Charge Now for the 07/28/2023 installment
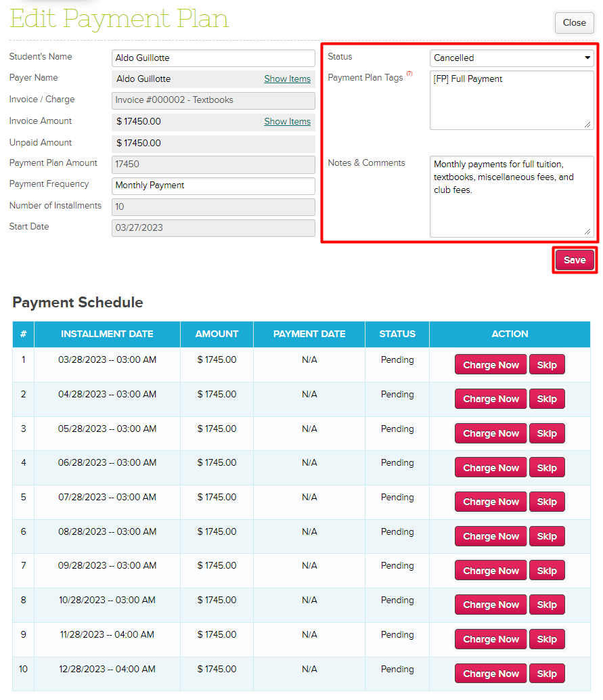 point(491,502)
